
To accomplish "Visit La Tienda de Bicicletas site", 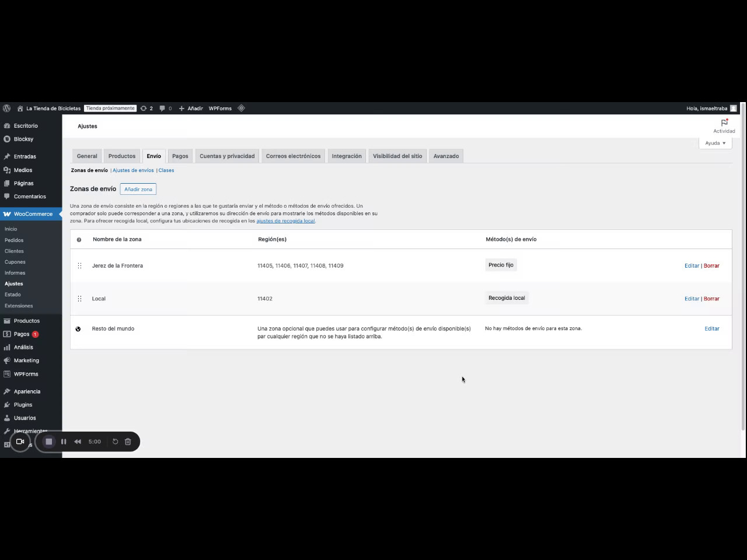I will point(49,108).
